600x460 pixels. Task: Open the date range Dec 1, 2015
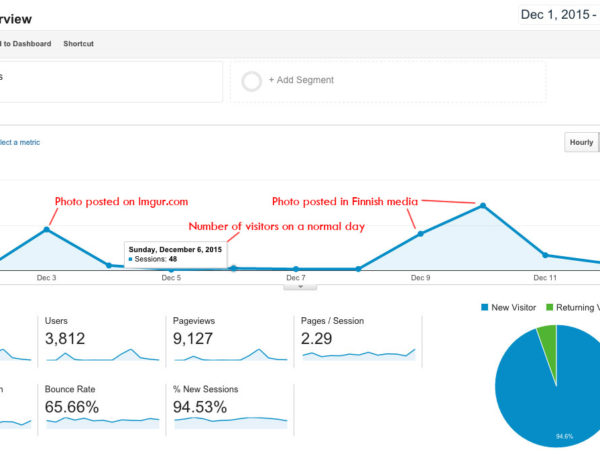559,15
